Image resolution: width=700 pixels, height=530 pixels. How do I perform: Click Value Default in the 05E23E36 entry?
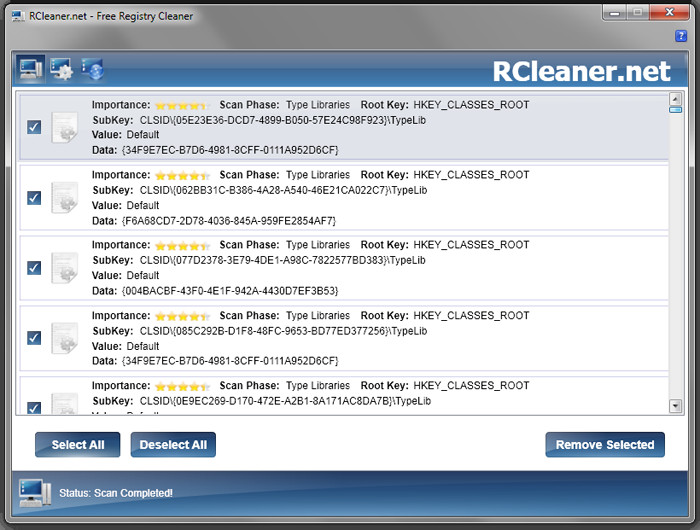(x=143, y=135)
